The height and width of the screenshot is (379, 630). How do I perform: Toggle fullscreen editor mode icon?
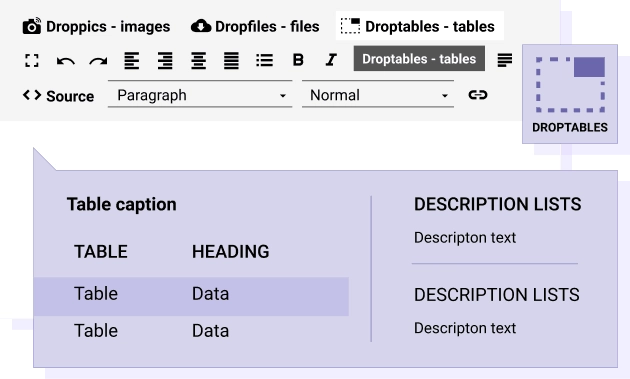(x=32, y=61)
